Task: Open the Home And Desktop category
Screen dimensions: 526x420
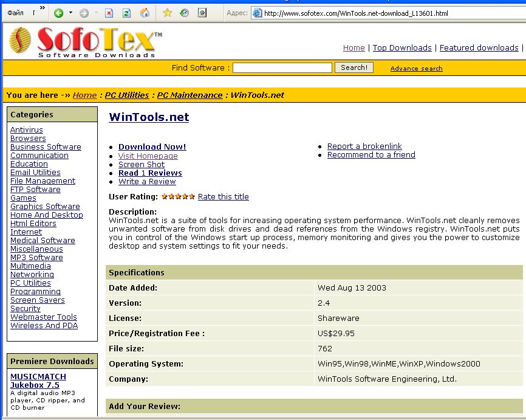Action: coord(47,215)
